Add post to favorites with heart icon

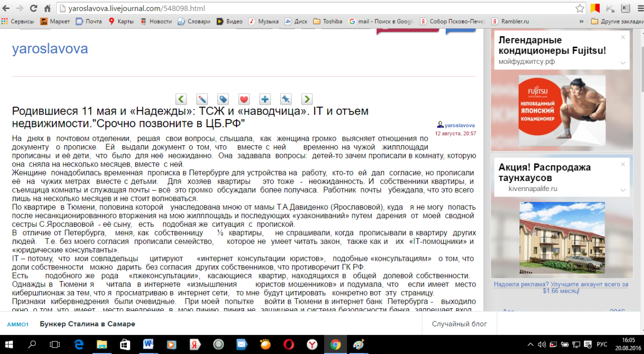pyautogui.click(x=244, y=99)
